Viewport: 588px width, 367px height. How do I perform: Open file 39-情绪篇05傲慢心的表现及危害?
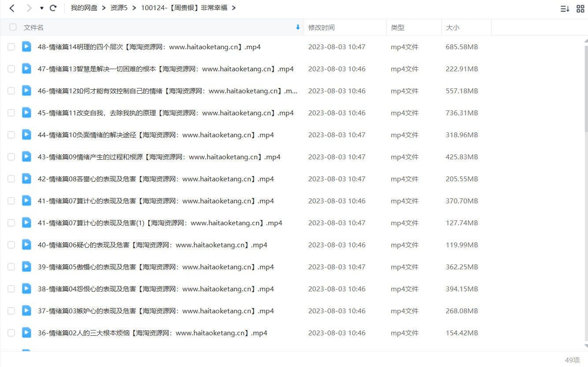(156, 267)
